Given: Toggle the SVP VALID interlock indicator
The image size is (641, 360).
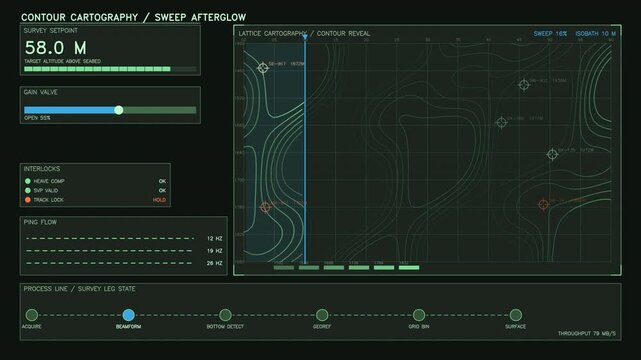Looking at the screenshot, I should [x=28, y=190].
